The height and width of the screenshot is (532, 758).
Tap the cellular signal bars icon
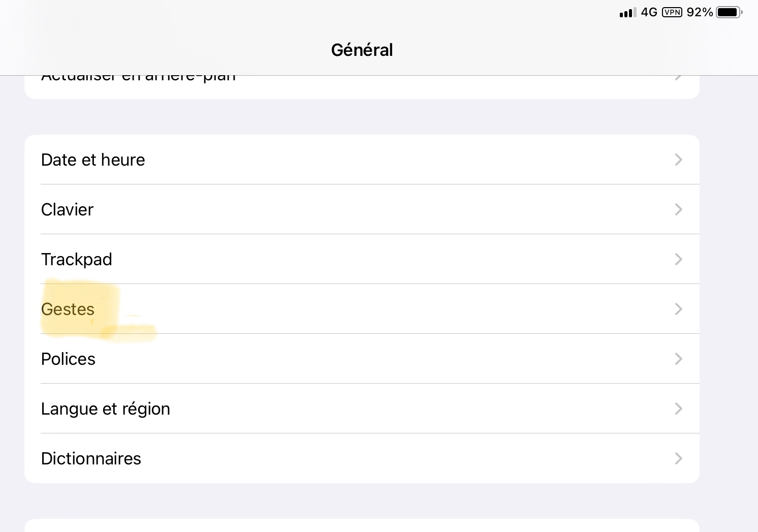click(x=628, y=13)
